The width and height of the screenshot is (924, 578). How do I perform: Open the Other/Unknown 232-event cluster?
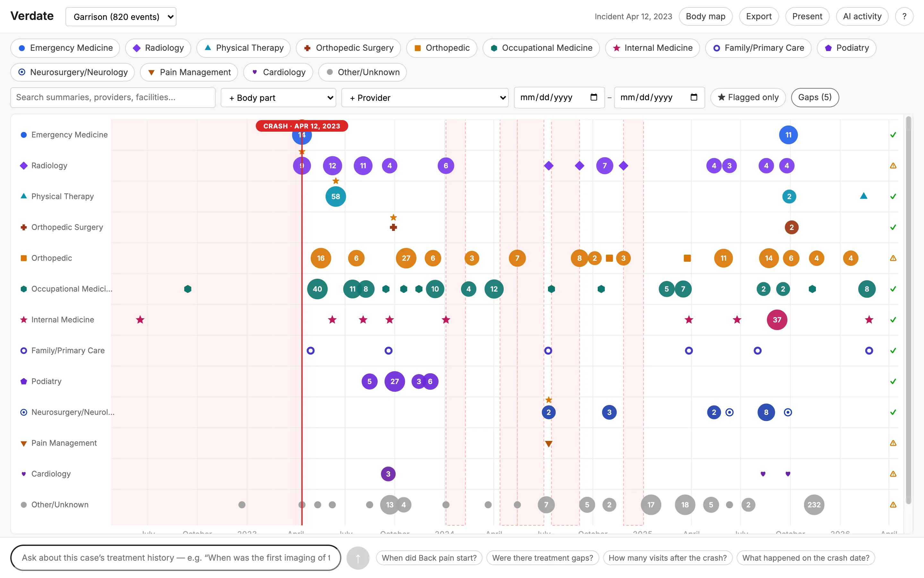(x=814, y=505)
